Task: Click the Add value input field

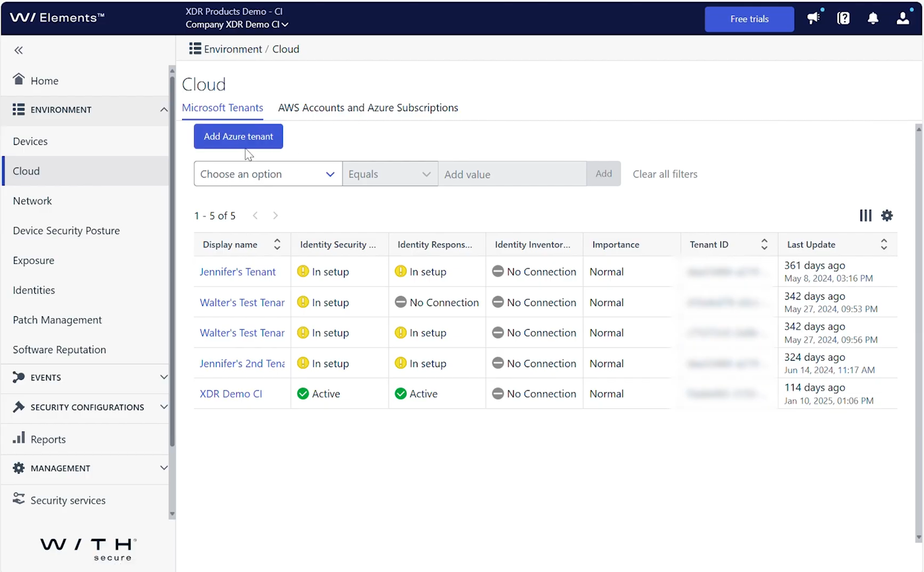Action: [x=512, y=174]
